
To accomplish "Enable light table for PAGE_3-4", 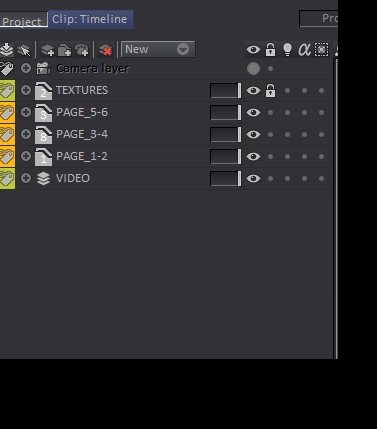I will [287, 135].
